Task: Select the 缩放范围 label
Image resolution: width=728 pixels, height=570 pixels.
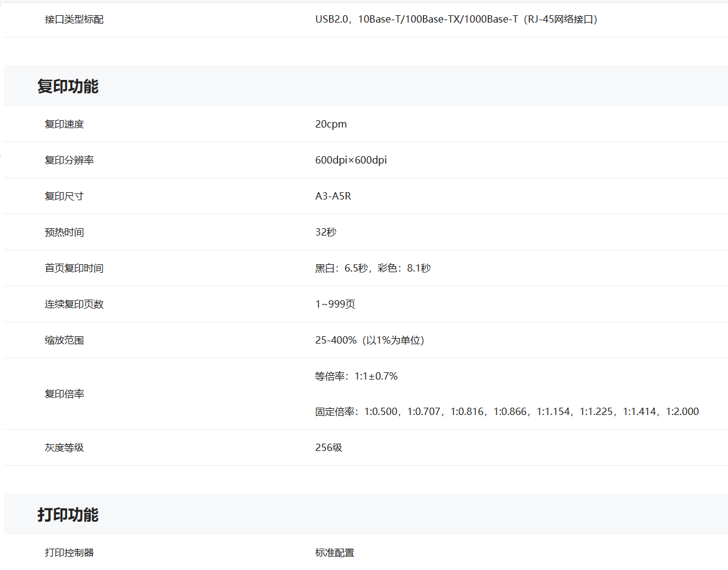Action: tap(64, 341)
